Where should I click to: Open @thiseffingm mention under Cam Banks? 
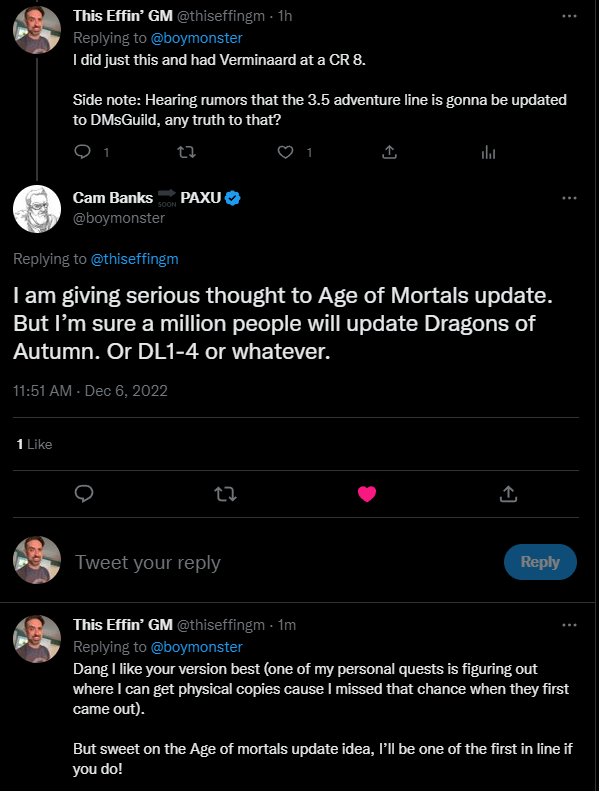tap(134, 259)
